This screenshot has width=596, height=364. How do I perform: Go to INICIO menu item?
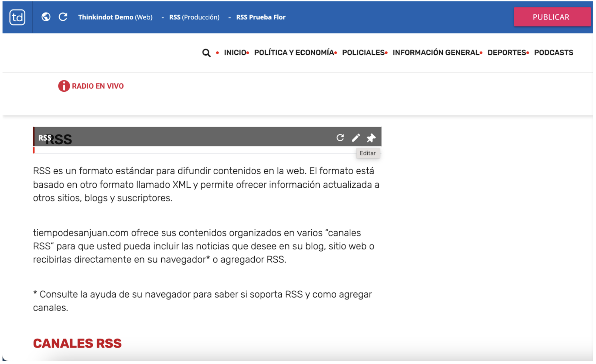[x=235, y=53]
